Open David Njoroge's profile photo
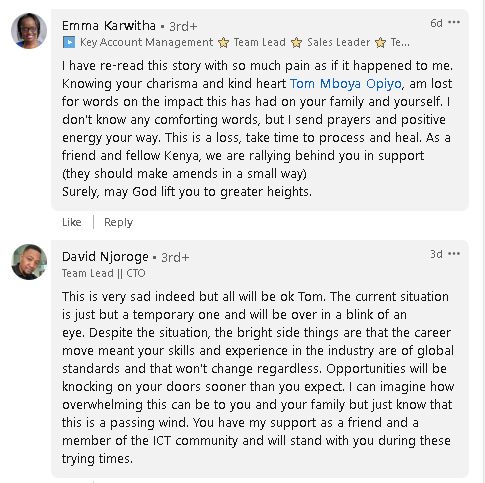This screenshot has width=485, height=483. pos(29,262)
